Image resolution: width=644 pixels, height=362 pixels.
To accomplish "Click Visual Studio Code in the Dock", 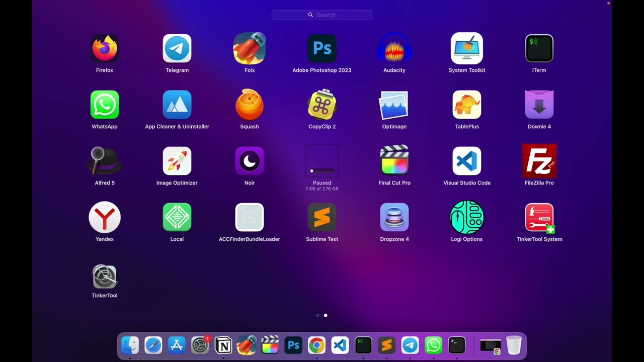I will click(340, 345).
